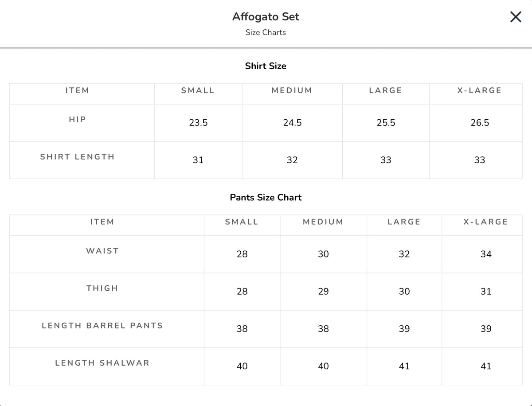Close the Affogato Set size chart
The image size is (532, 406).
516,17
